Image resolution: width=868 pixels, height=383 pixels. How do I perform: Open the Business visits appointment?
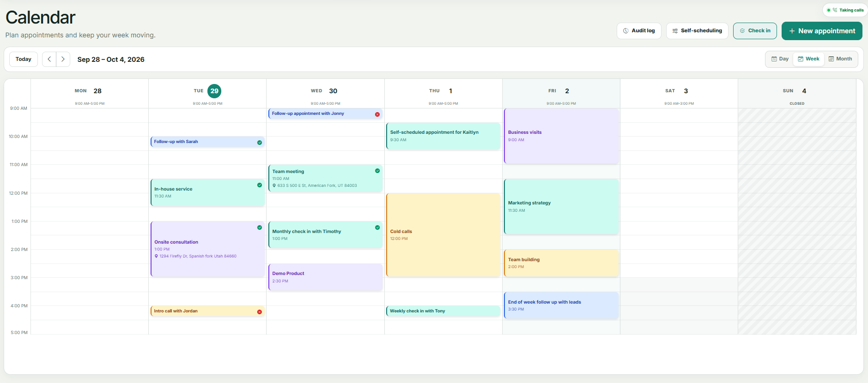[561, 136]
